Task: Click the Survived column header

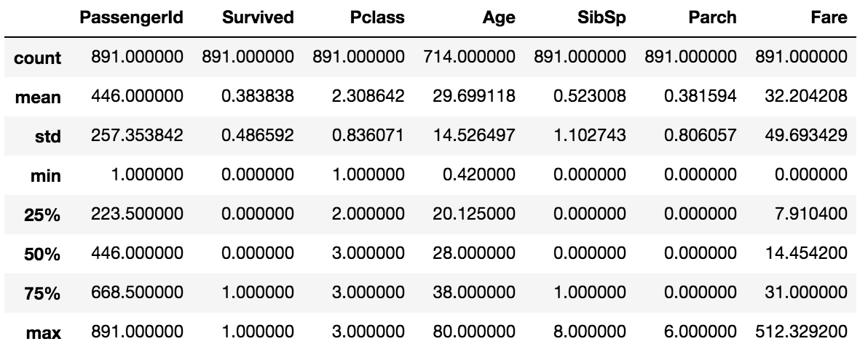Action: 259,20
